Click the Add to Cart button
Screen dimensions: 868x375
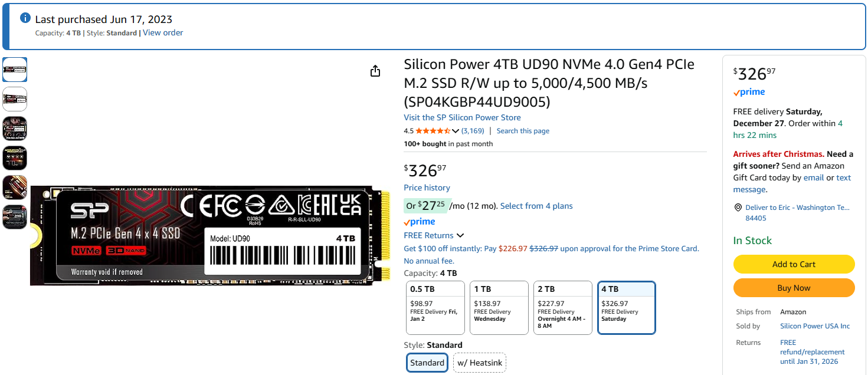pos(794,264)
